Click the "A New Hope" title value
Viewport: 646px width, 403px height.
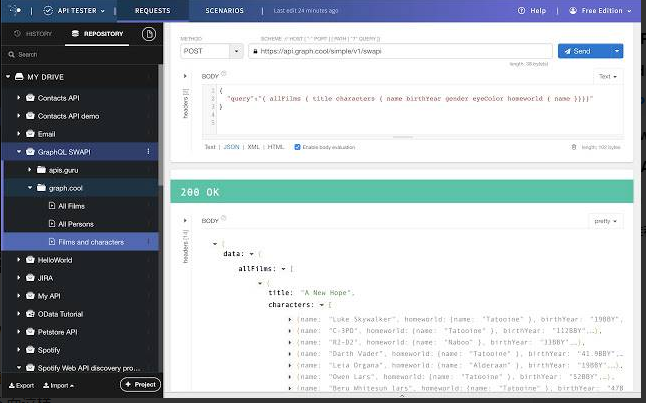pyautogui.click(x=327, y=293)
